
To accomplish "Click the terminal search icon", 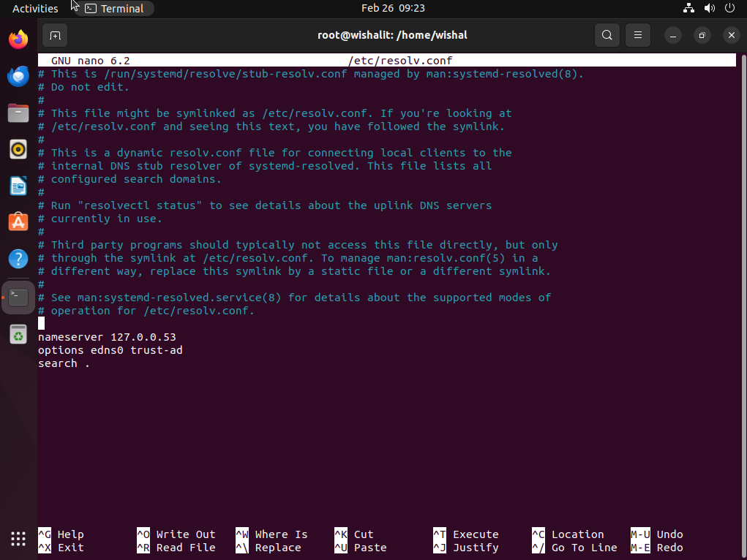I will (607, 35).
